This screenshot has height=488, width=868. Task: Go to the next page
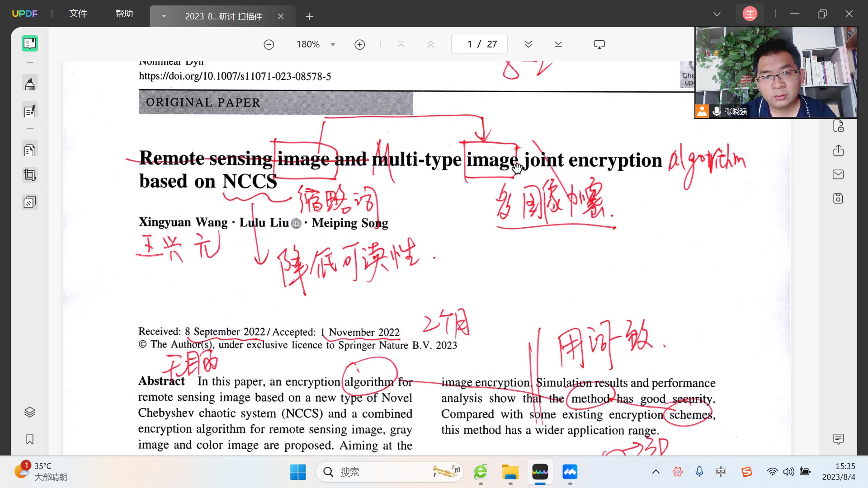click(528, 44)
